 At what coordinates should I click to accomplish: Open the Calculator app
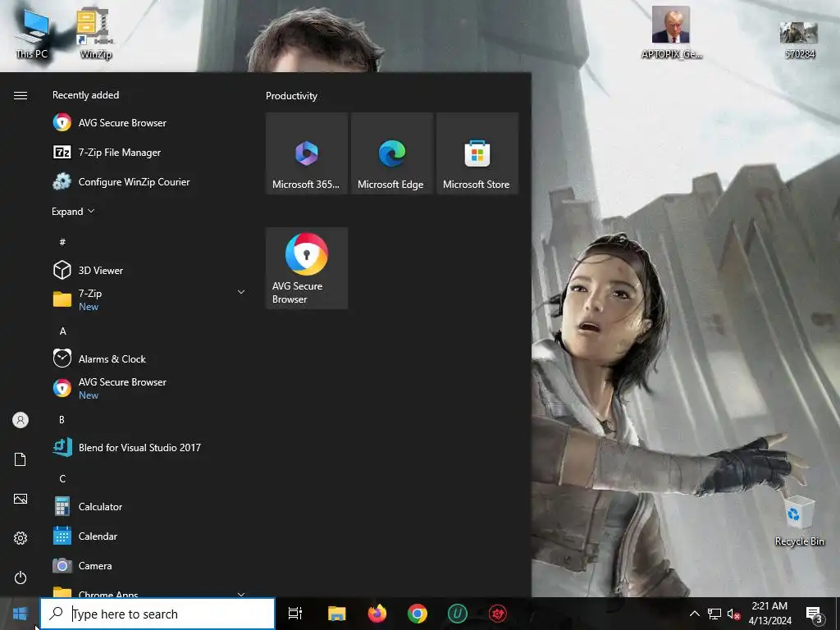[x=148, y=506]
